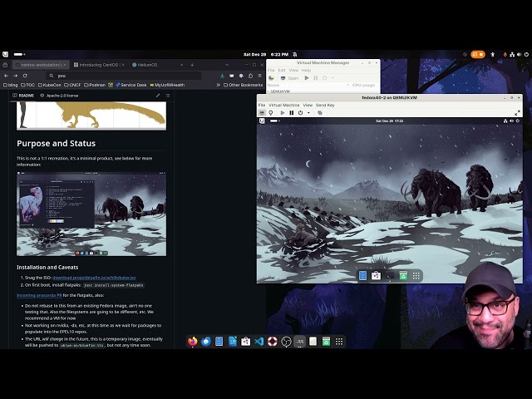Click the host clock Sat Dec 28
This screenshot has height=399, width=532.
[266, 54]
